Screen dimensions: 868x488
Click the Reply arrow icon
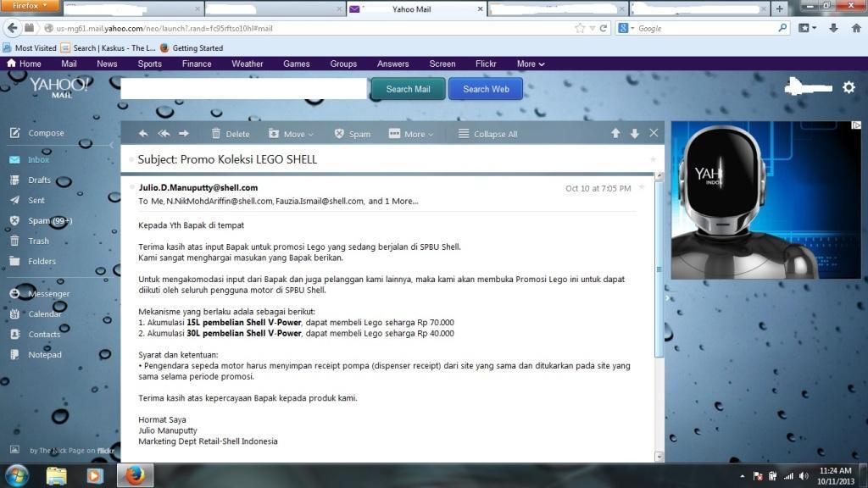(143, 134)
